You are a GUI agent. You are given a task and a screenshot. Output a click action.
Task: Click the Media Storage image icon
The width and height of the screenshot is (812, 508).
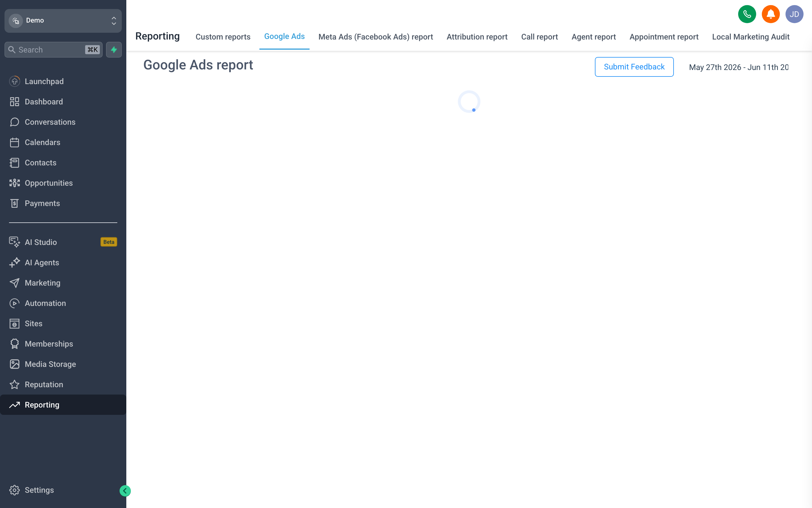coord(14,364)
